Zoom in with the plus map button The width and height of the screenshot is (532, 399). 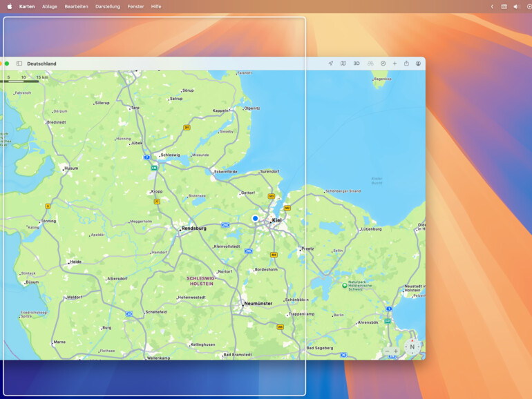click(396, 351)
